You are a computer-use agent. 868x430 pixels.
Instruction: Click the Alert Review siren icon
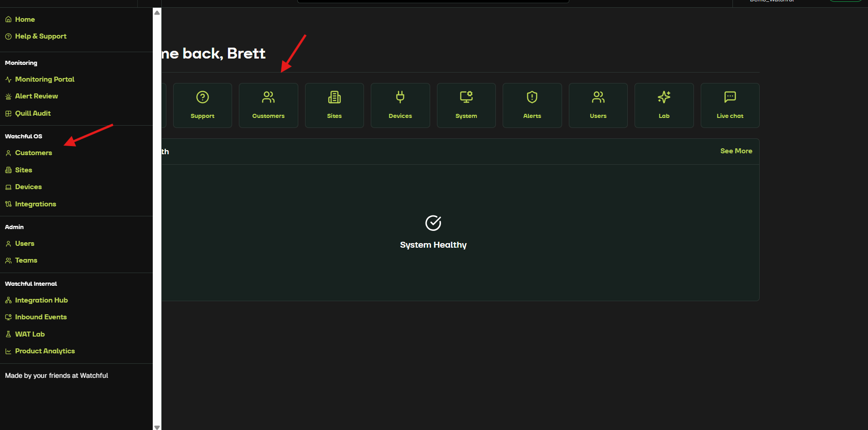click(8, 96)
